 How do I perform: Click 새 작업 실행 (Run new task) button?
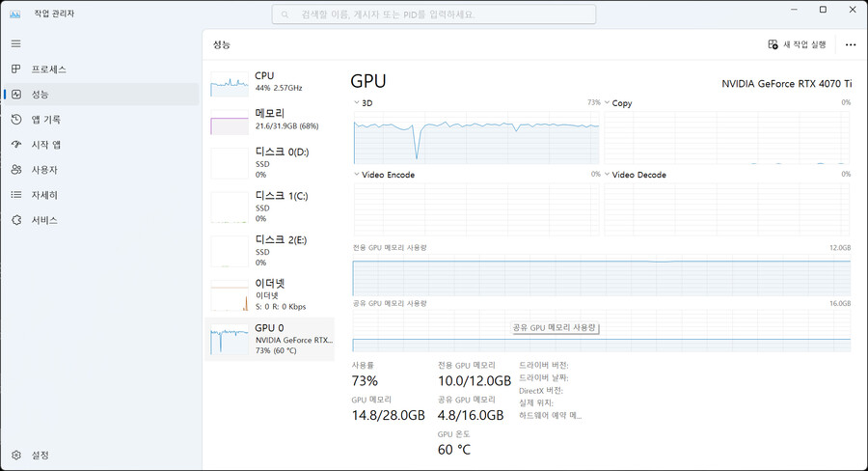[797, 44]
